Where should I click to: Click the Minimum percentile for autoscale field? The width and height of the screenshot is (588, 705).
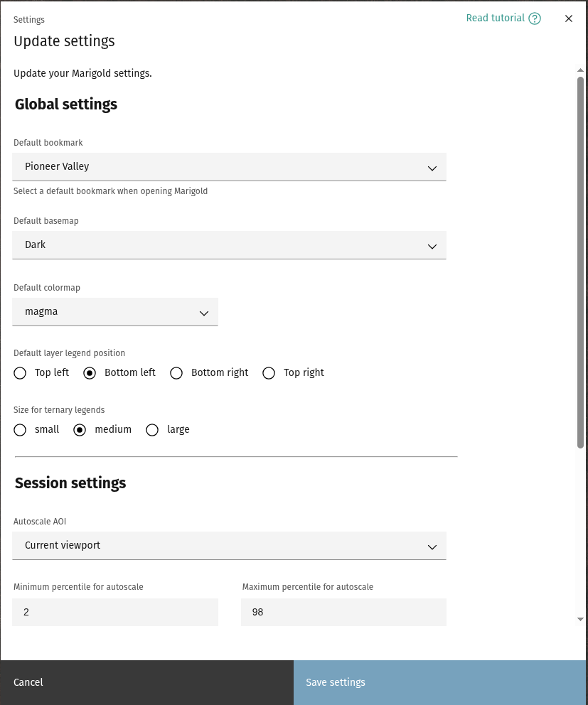tap(115, 612)
